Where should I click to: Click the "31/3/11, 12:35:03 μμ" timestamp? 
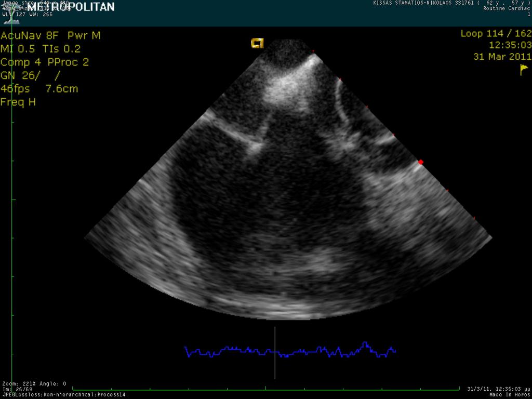tap(499, 389)
